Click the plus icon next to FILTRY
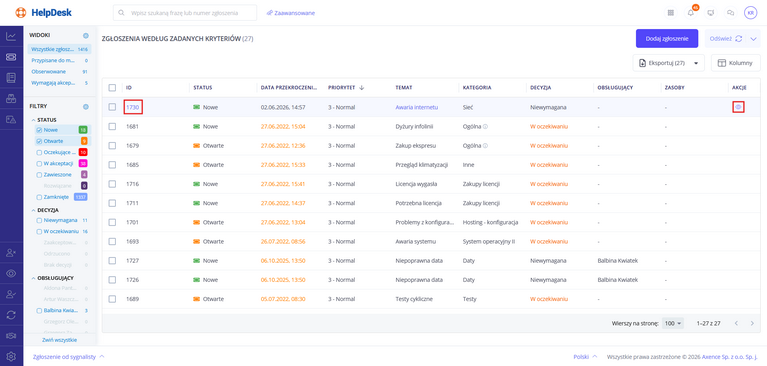This screenshot has height=366, width=767. [86, 106]
